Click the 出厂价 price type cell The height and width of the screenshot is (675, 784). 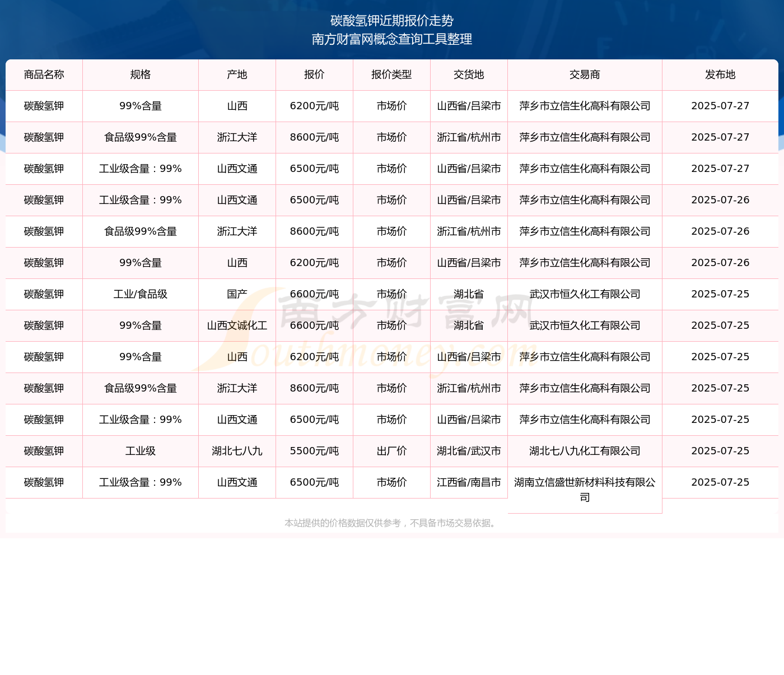392,451
